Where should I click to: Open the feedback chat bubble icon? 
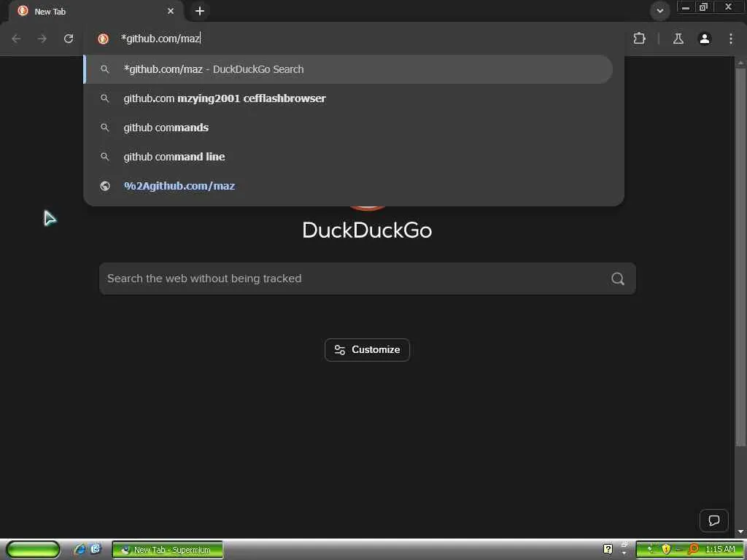[713, 521]
